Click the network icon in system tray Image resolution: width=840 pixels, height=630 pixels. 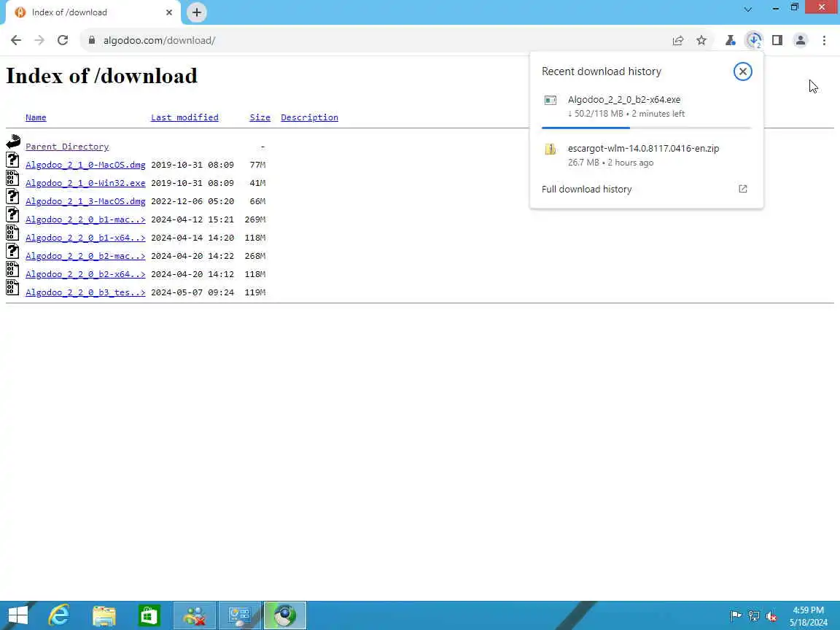coord(754,616)
